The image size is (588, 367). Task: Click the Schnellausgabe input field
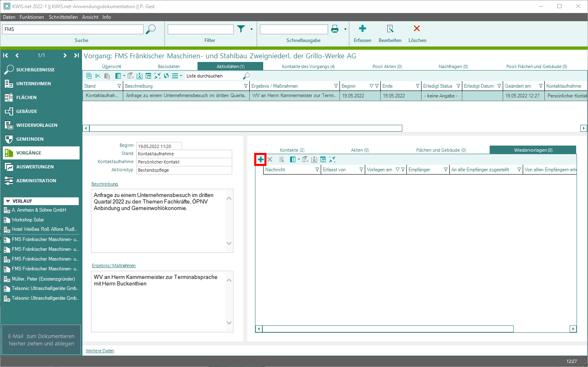pyautogui.click(x=294, y=29)
